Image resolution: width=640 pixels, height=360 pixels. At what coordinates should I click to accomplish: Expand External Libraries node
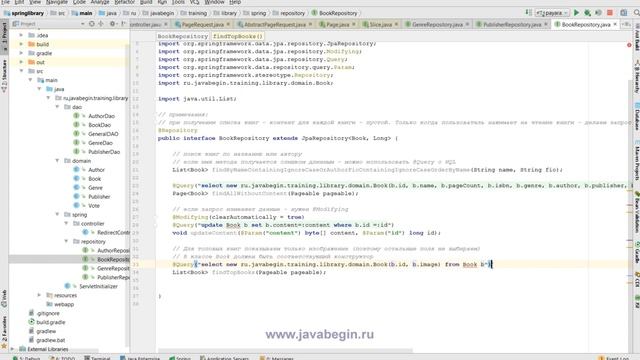coord(12,349)
